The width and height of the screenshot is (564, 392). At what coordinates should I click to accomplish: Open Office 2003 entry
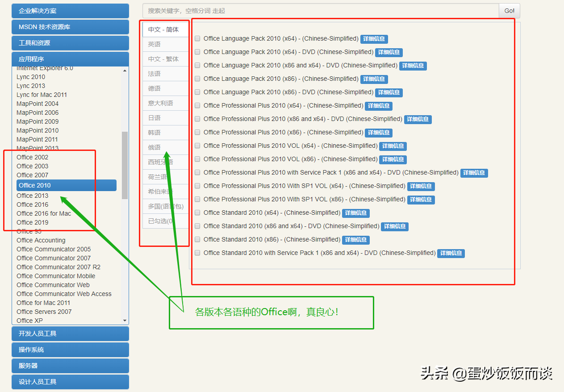pos(33,166)
